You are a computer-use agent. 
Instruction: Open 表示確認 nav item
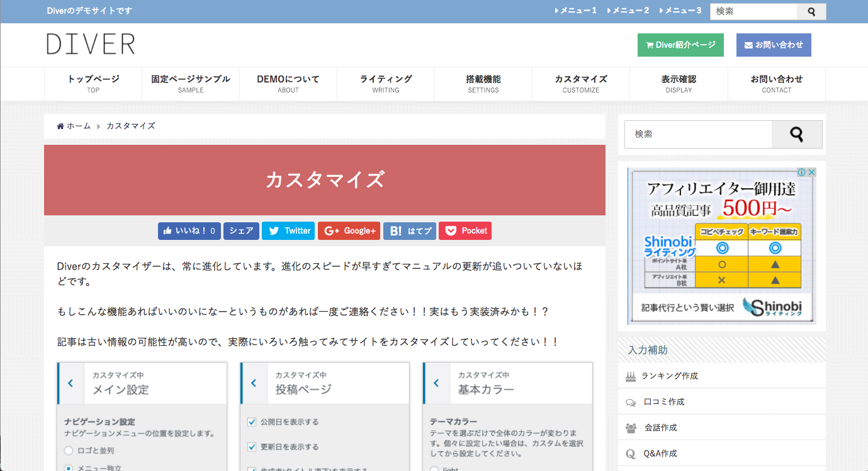pyautogui.click(x=679, y=84)
